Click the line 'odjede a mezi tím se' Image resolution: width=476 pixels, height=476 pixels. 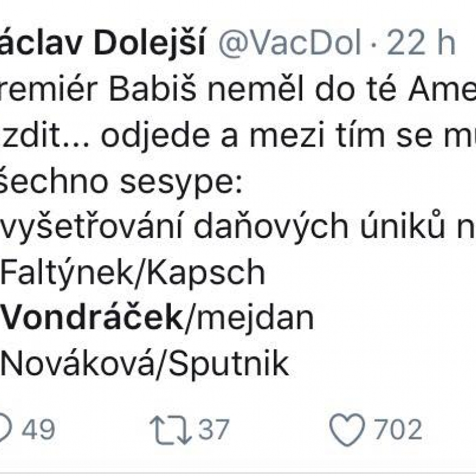coord(238,135)
